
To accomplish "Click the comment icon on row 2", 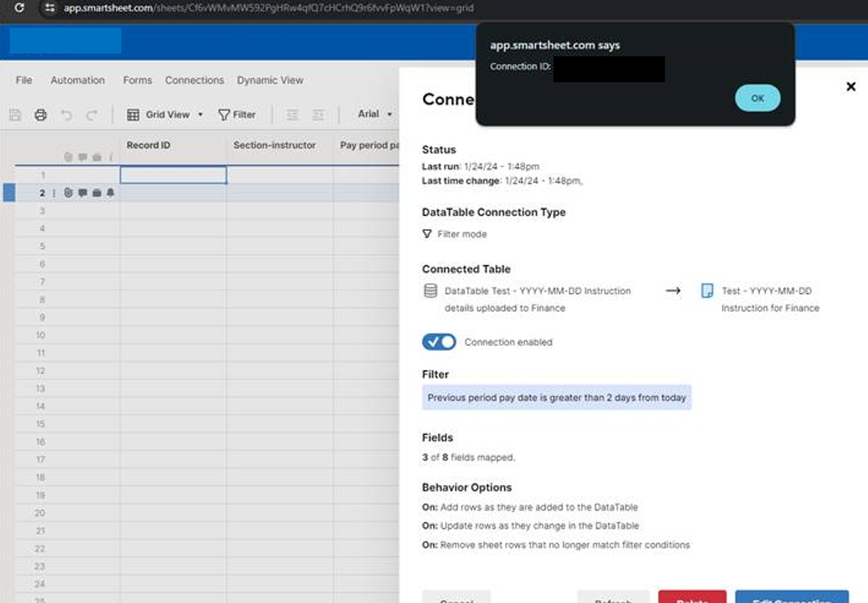I will (x=83, y=193).
